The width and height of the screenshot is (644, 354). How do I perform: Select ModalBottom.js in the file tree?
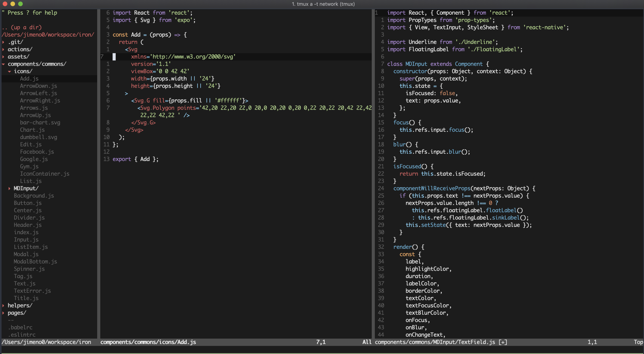pyautogui.click(x=35, y=261)
